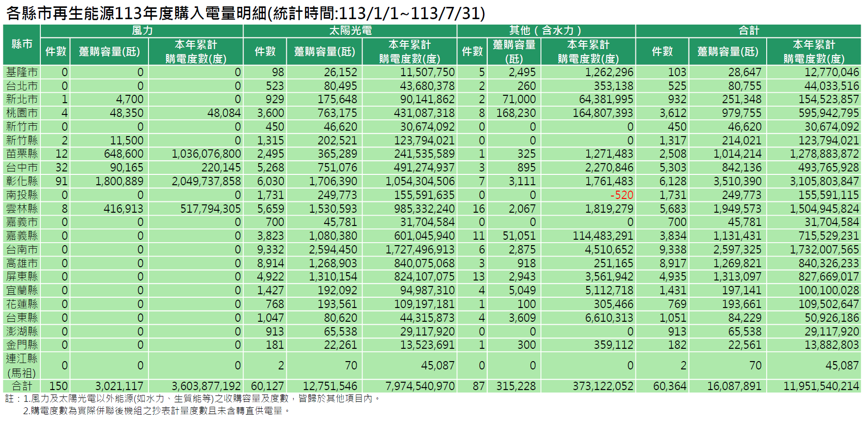Select the 花蓮縣 row label
Viewport: 868px width, 422px height.
(x=22, y=304)
